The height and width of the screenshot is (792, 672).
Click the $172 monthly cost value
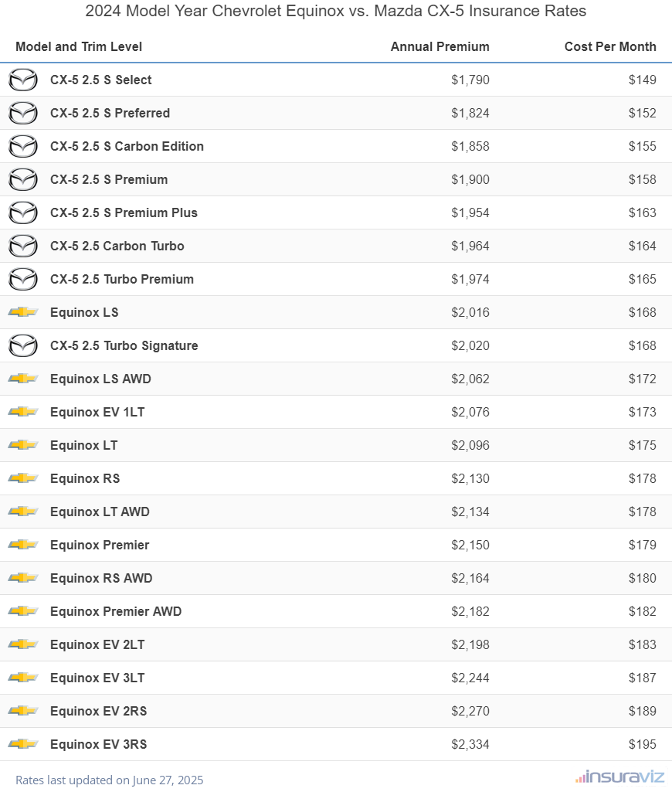point(642,379)
